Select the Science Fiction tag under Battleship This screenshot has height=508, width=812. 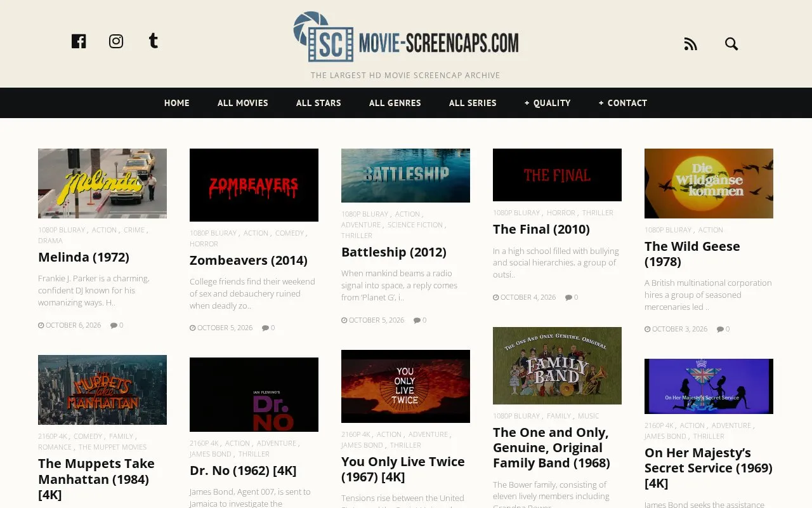tap(415, 225)
